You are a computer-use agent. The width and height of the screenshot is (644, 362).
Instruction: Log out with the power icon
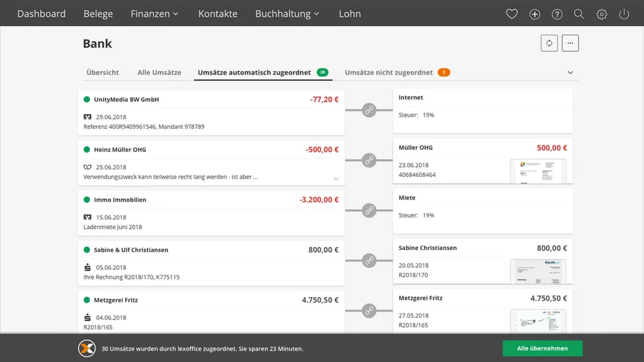(x=624, y=14)
